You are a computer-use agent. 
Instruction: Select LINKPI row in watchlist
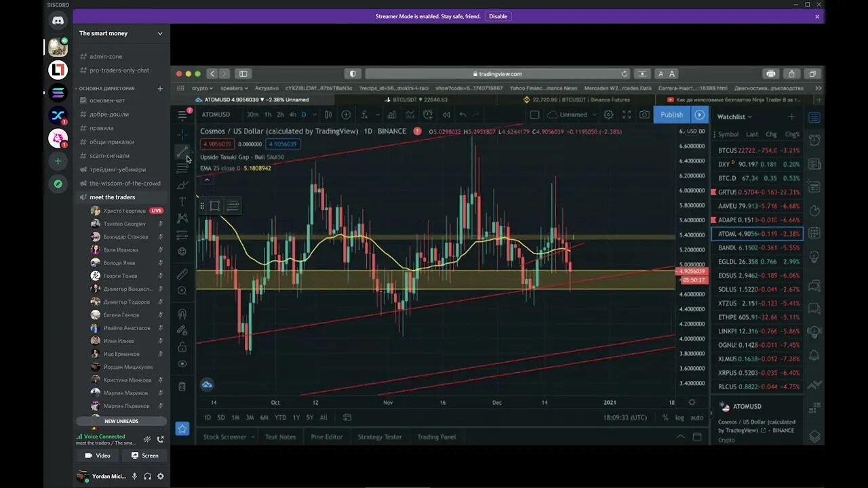(x=757, y=331)
